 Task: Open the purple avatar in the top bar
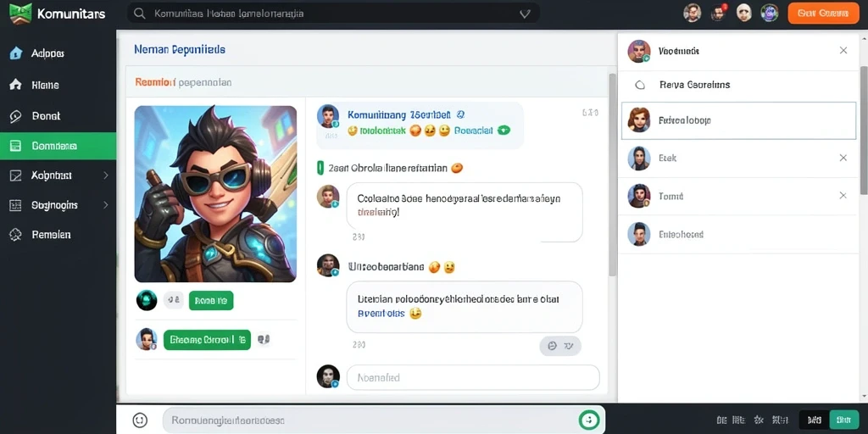[770, 13]
